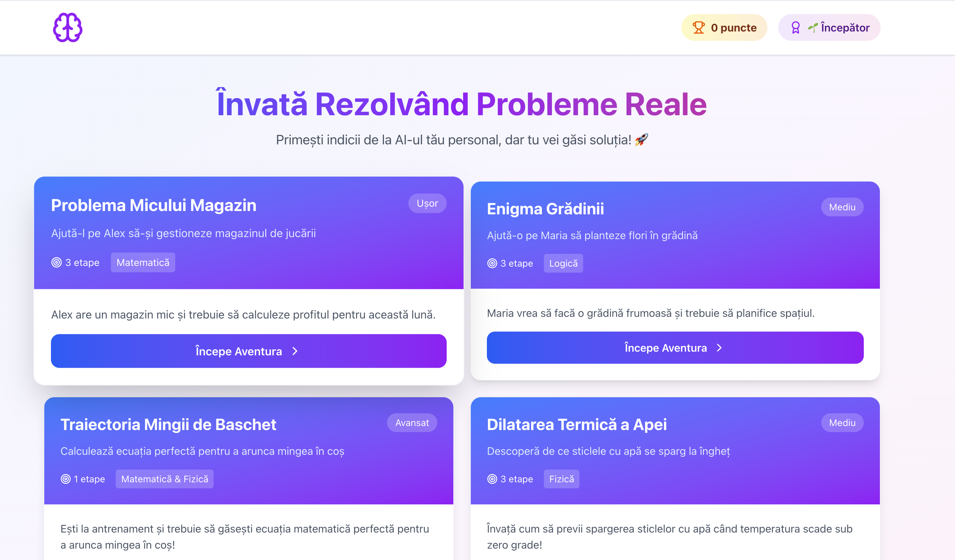Click the Fizică subject tag

click(x=561, y=479)
